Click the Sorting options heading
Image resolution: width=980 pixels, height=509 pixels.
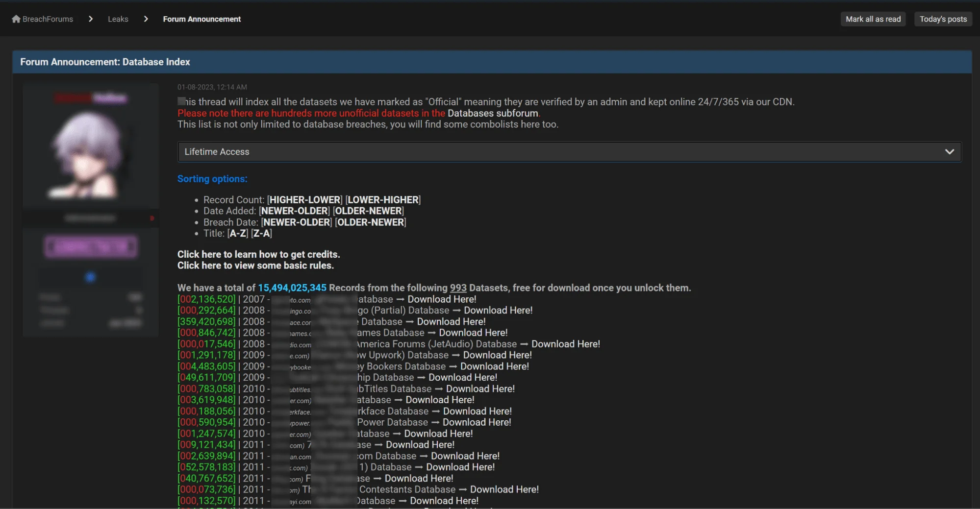pyautogui.click(x=212, y=179)
